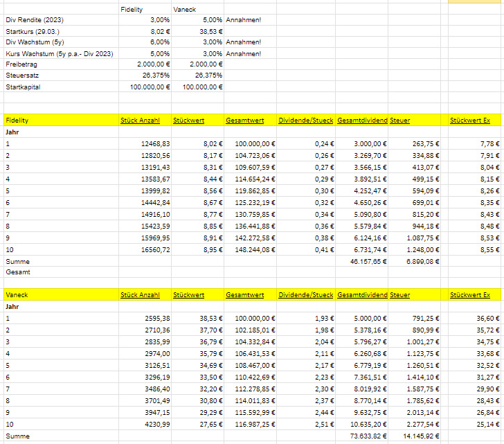This screenshot has width=504, height=444.
Task: Click the Jahr label in Vaneck table
Action: pyautogui.click(x=12, y=307)
